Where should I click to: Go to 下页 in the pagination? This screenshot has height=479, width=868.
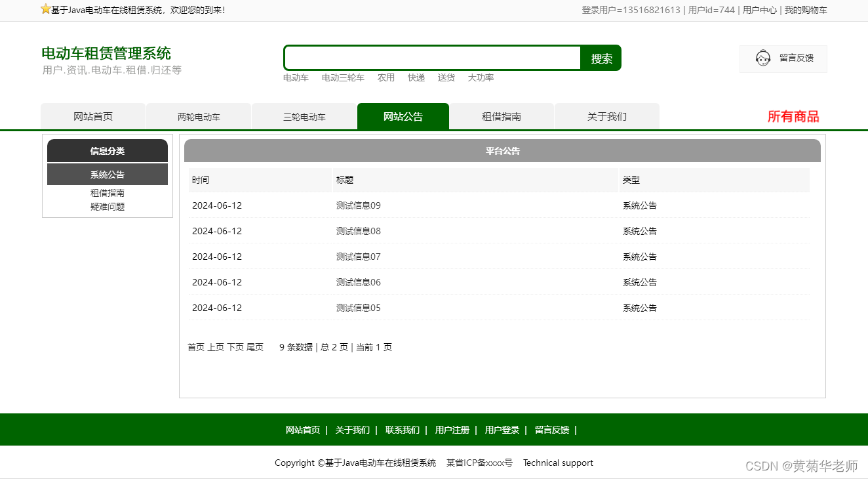(235, 347)
